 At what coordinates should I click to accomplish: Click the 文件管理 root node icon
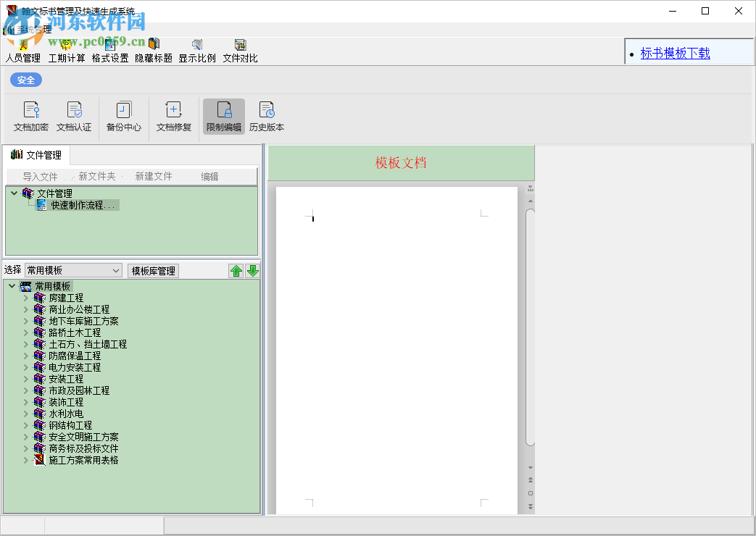[28, 193]
